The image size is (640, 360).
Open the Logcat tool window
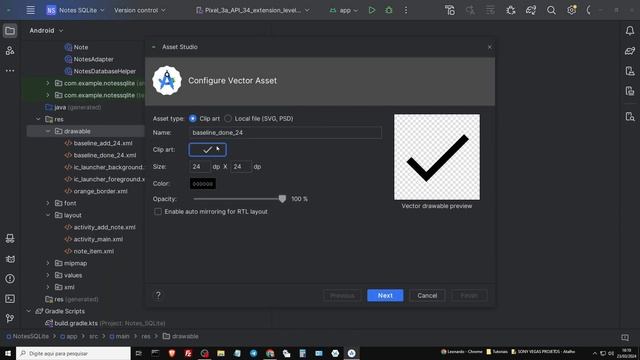click(x=10, y=259)
